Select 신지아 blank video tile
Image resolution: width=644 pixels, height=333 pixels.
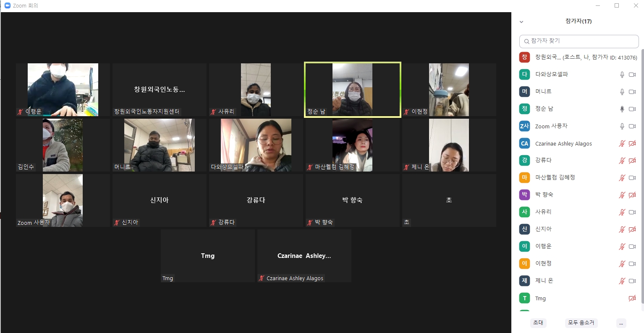click(x=160, y=200)
